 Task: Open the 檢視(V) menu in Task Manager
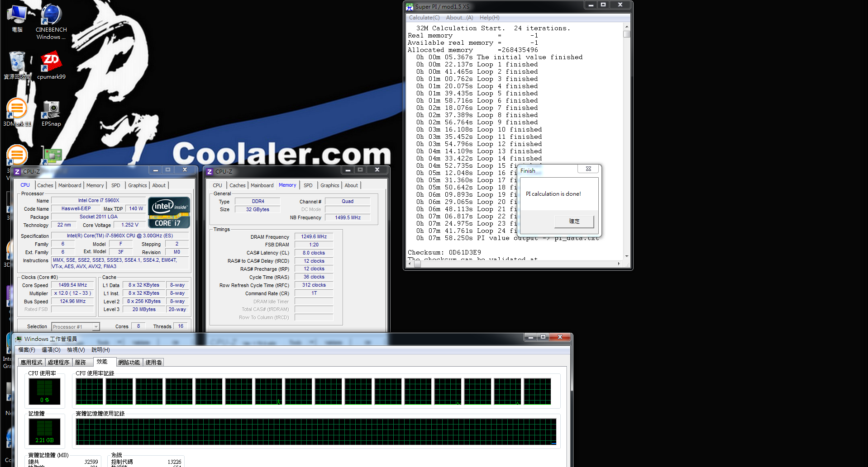(x=76, y=350)
